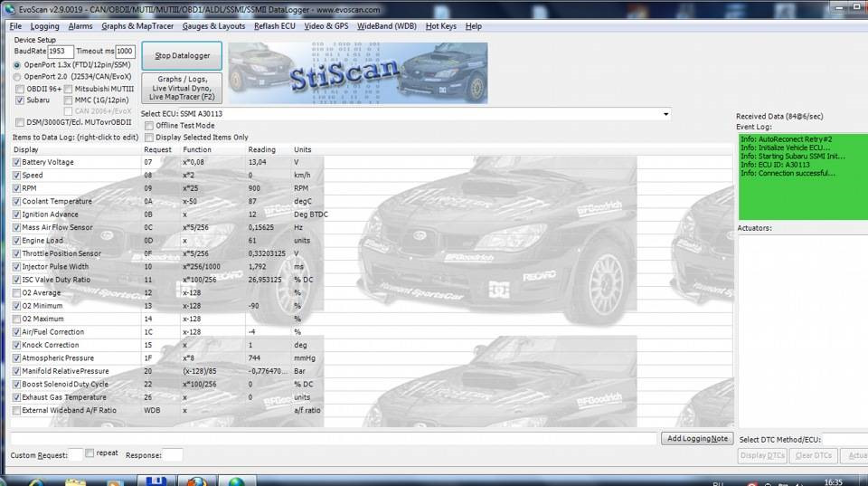868x486 pixels.
Task: Open the Reflash ECU menu
Action: coord(274,26)
